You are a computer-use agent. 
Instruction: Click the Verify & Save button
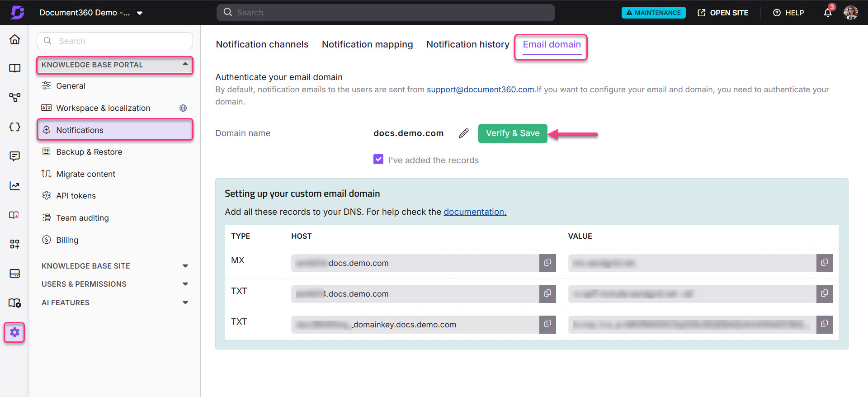(x=513, y=133)
